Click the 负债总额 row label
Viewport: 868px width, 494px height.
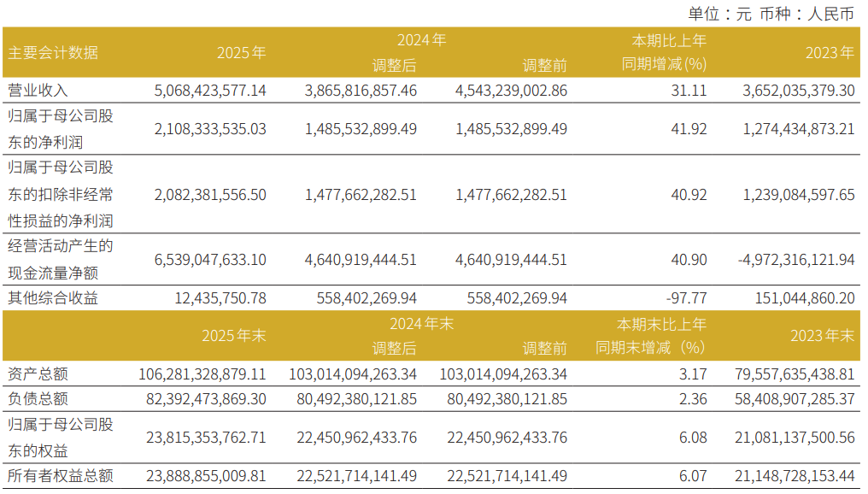(x=38, y=399)
